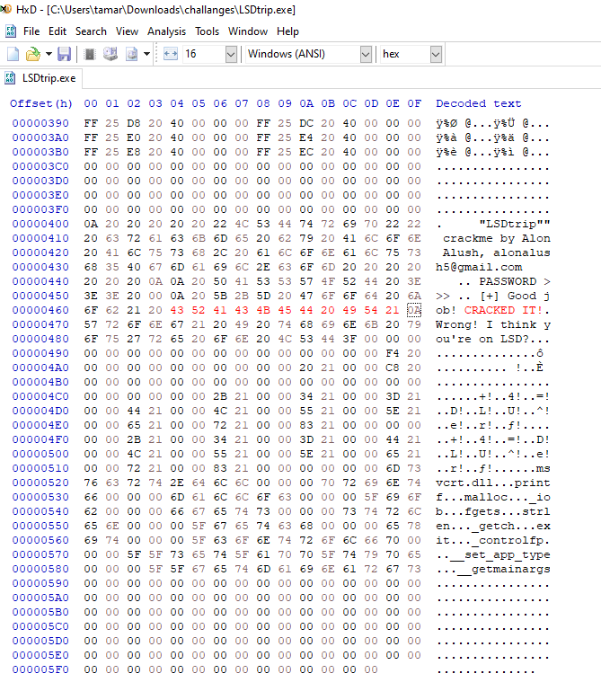The height and width of the screenshot is (700, 601).
Task: Open the Tools menu
Action: pos(207,31)
